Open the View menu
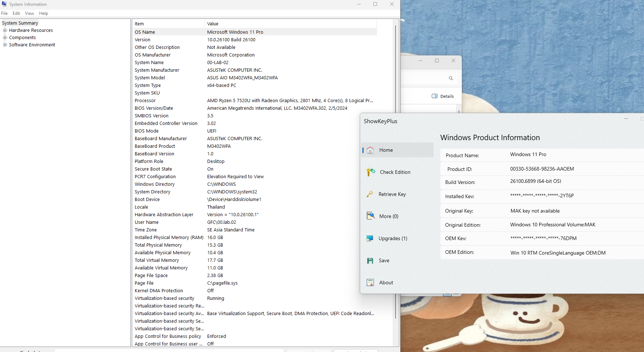The image size is (644, 352). [29, 13]
